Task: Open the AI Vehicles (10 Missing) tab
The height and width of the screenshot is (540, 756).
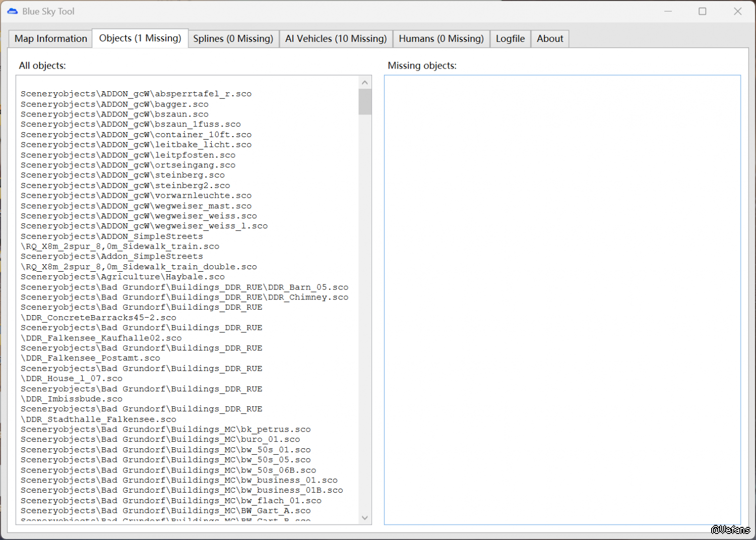Action: (x=336, y=39)
